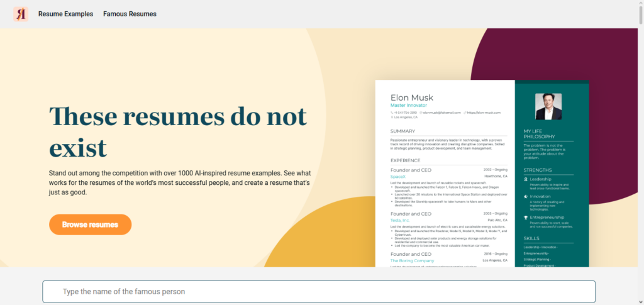Click the My Life Philosophy section heading
Image resolution: width=644 pixels, height=305 pixels.
[539, 134]
